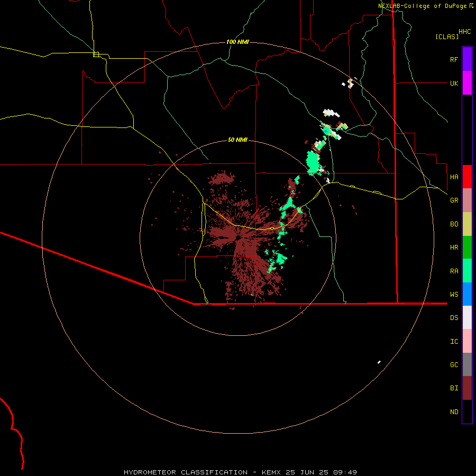Pick the RA rain legend swatch
Screen dimensions: 476x476
467,271
